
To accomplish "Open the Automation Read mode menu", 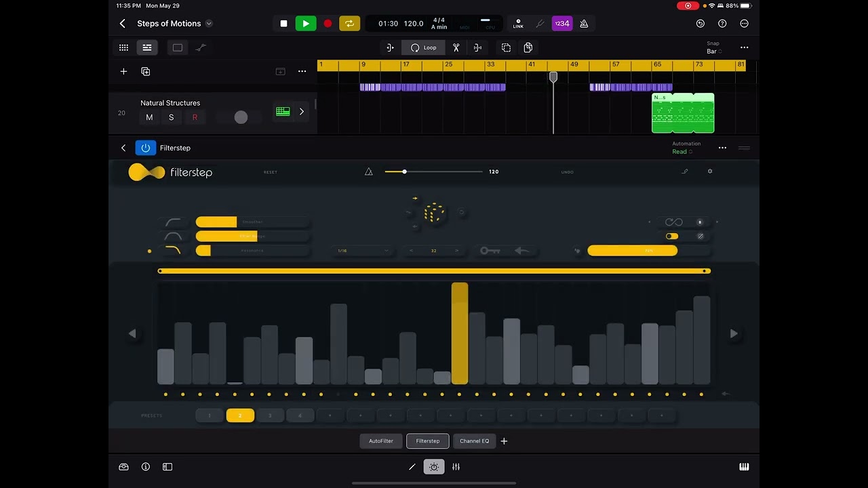I will click(686, 148).
